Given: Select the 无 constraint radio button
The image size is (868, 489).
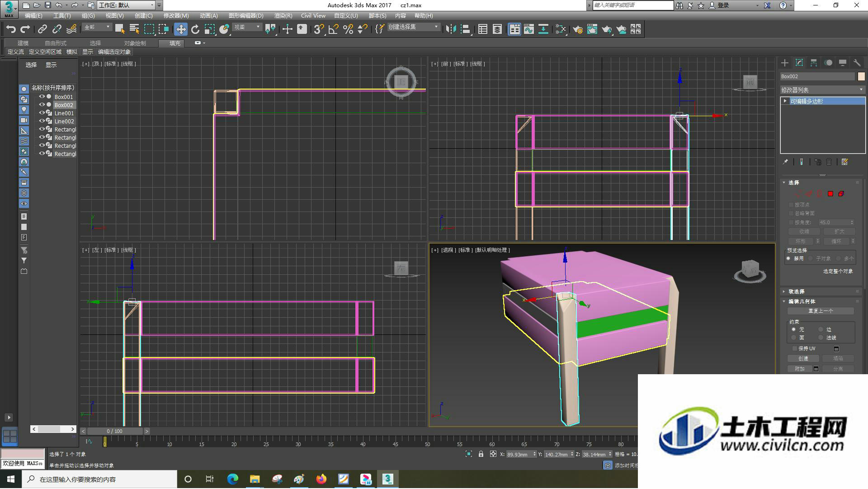Looking at the screenshot, I should coord(794,329).
